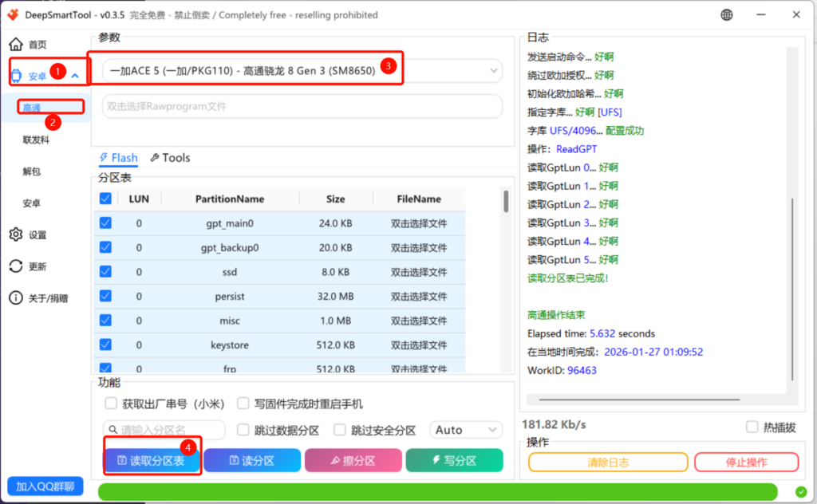Click the DeepSmartTool logo icon
This screenshot has height=504, width=817.
point(14,15)
